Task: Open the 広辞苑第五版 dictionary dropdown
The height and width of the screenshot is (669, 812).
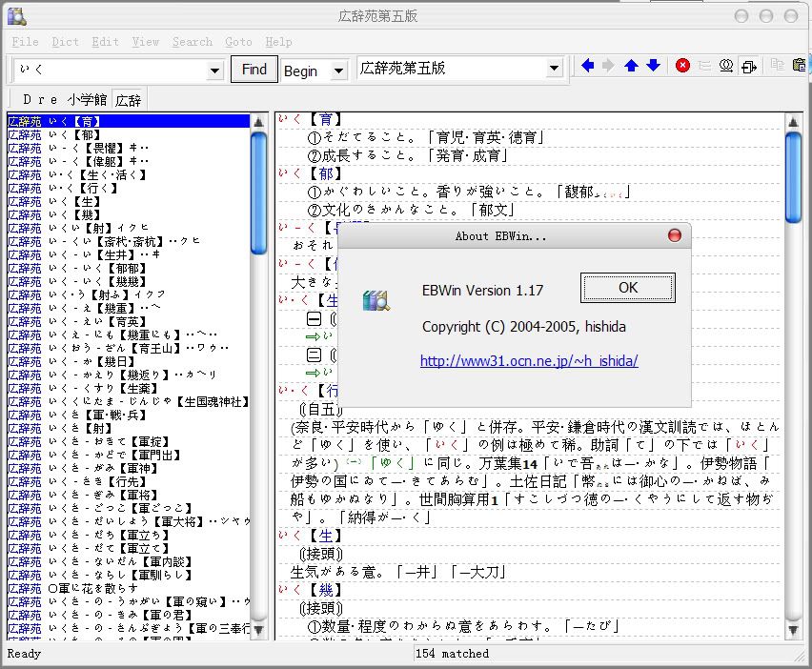Action: (554, 69)
